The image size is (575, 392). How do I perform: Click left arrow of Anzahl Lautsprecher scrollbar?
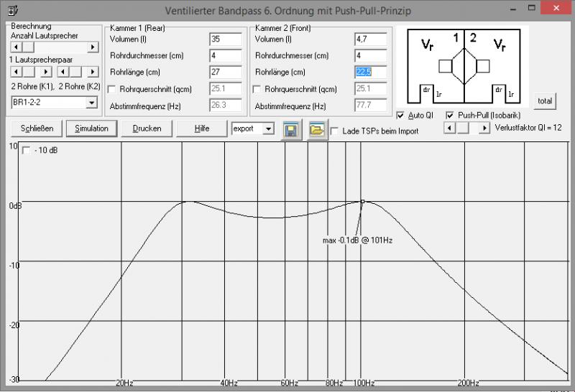15,47
